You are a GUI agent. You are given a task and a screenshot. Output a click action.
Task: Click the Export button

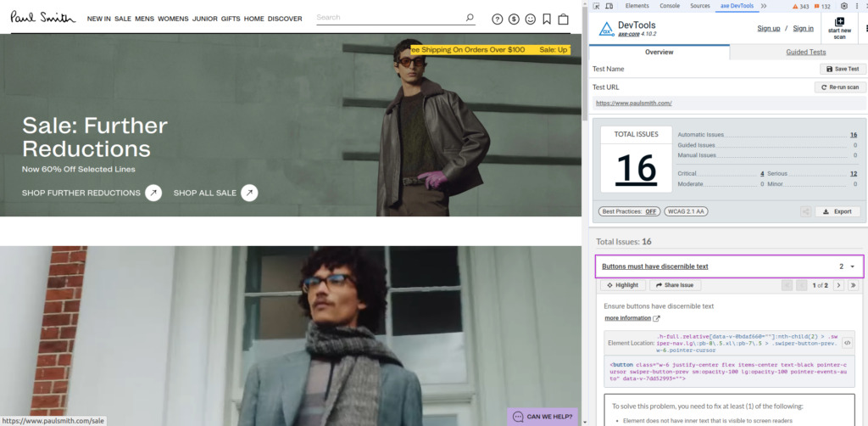coord(837,211)
